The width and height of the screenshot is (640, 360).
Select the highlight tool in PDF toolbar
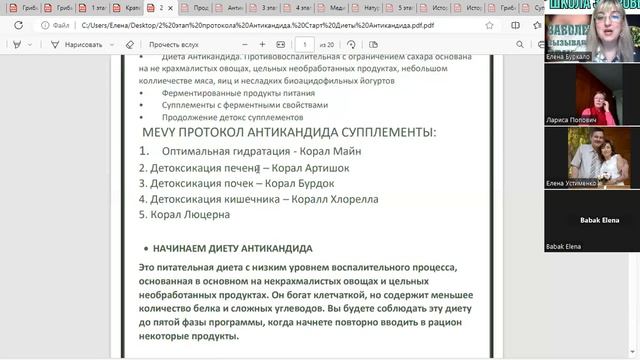click(17, 44)
